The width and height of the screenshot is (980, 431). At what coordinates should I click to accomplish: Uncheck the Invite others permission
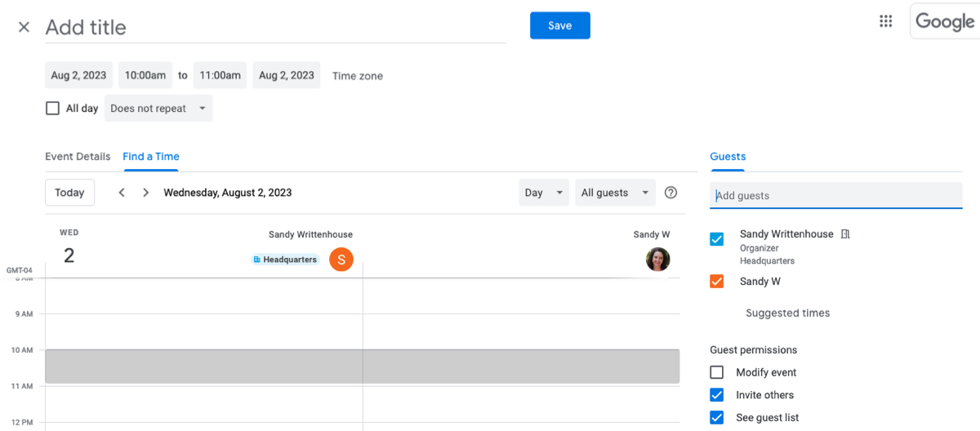point(717,395)
